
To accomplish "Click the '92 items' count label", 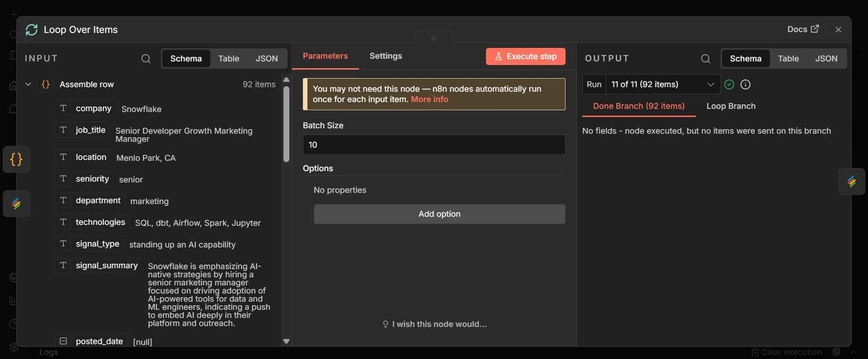I will tap(259, 84).
